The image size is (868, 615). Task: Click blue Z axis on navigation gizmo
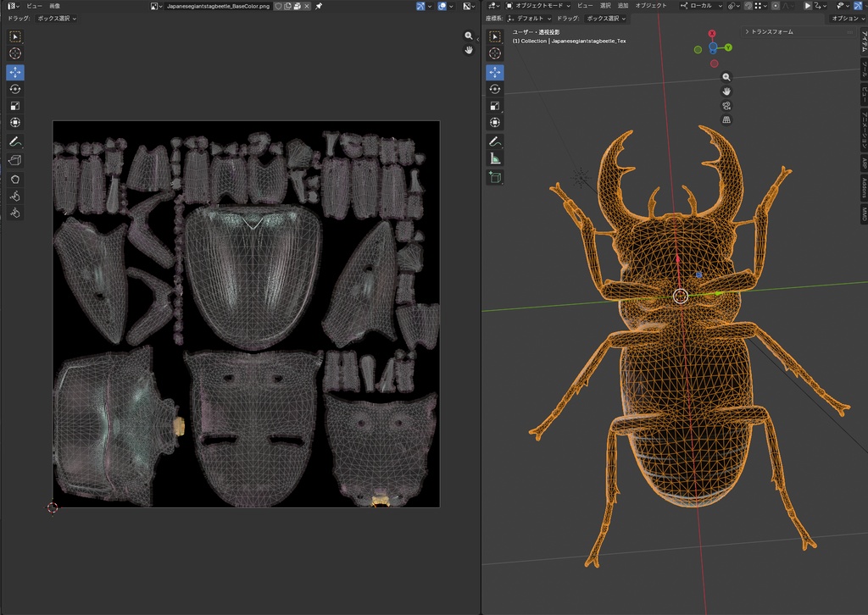tap(713, 47)
